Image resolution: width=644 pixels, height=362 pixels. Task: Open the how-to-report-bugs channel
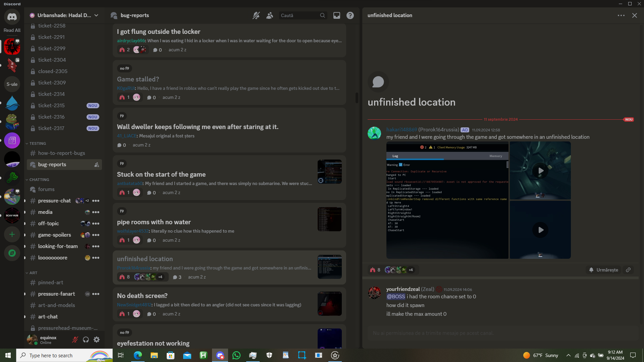coord(61,153)
